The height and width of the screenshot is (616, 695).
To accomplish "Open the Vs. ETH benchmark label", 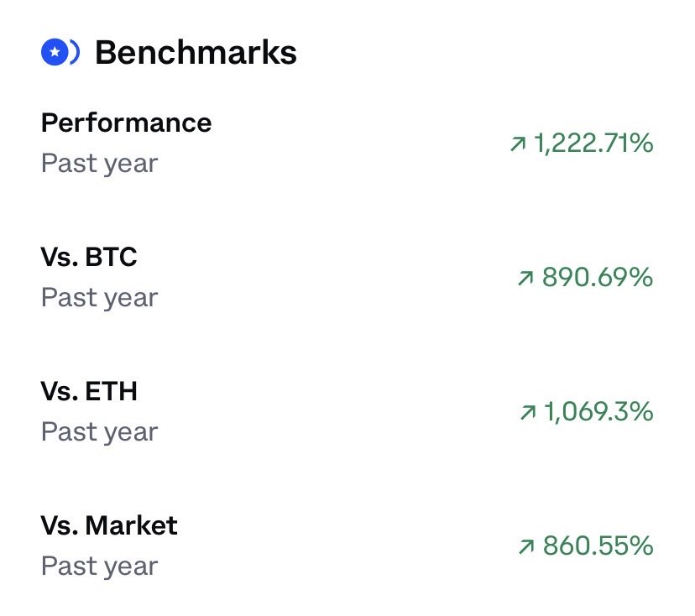I will click(x=89, y=391).
